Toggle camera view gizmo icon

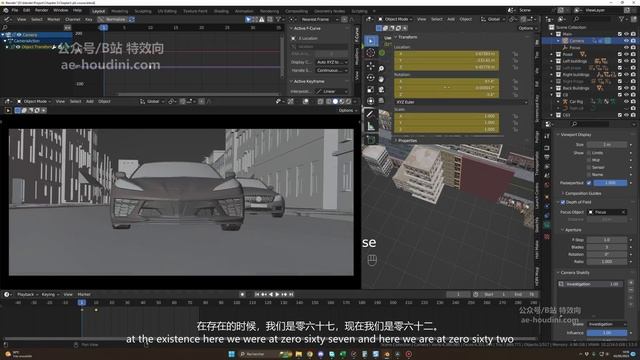381,90
